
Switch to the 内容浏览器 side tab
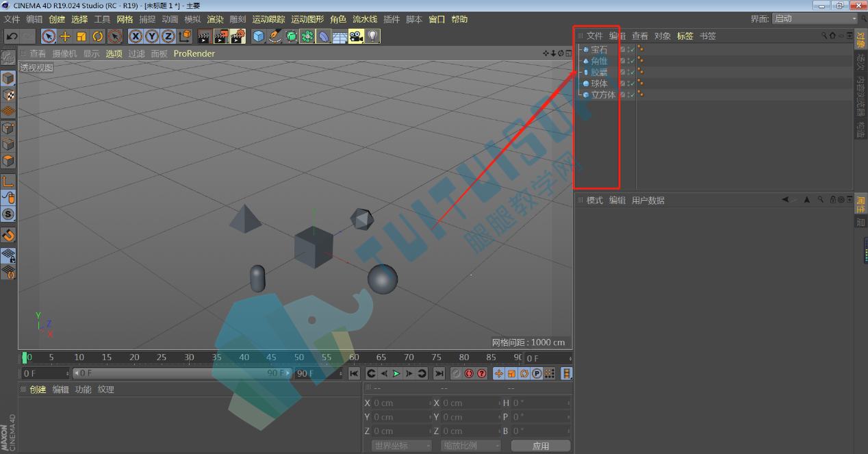point(860,94)
